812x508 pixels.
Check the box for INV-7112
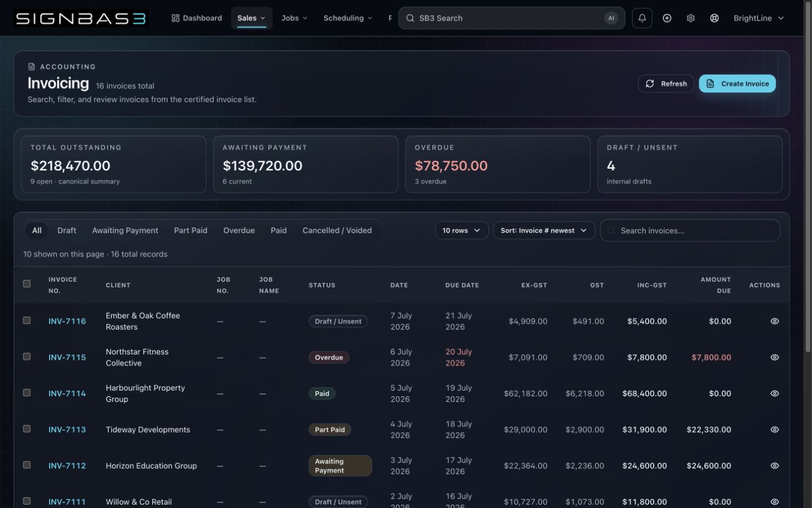click(27, 465)
